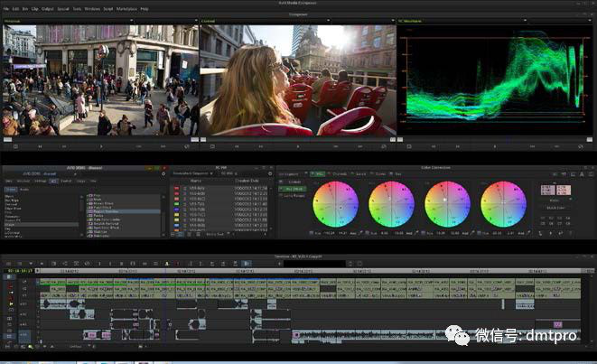This screenshot has height=364, width=597.
Task: Play the clip in the Previous monitor
Action: click(101, 146)
